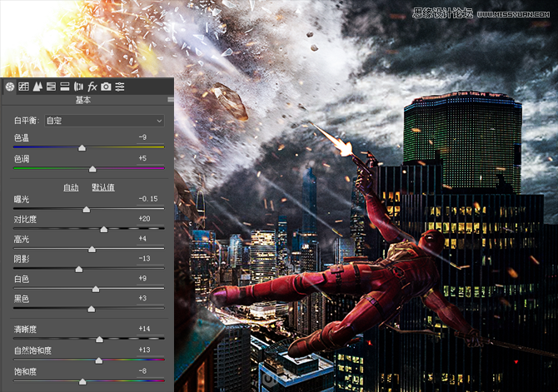This screenshot has width=558, height=392.
Task: Click the 清晰度 label
Action: click(25, 330)
